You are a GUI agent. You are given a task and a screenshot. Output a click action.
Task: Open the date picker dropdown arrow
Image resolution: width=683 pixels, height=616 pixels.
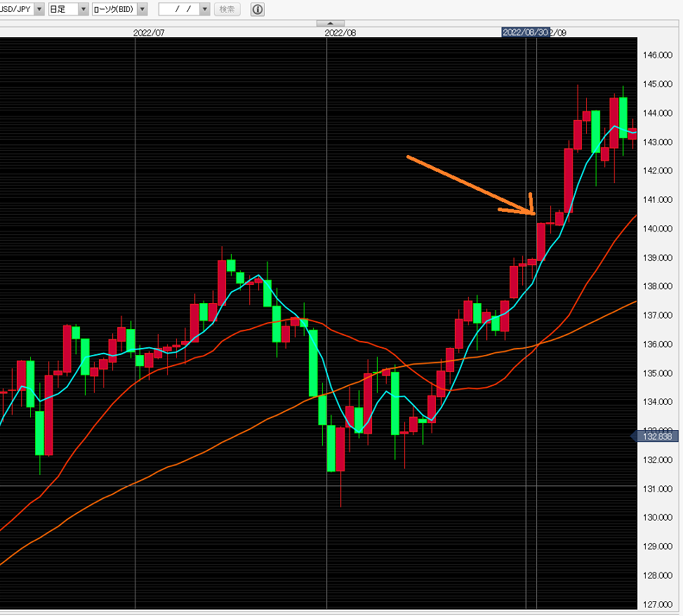pos(204,9)
